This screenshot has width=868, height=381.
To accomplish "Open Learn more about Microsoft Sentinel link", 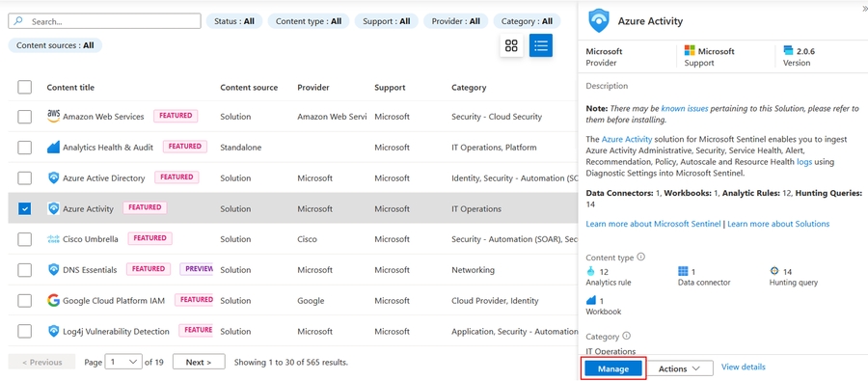I will pyautogui.click(x=653, y=224).
